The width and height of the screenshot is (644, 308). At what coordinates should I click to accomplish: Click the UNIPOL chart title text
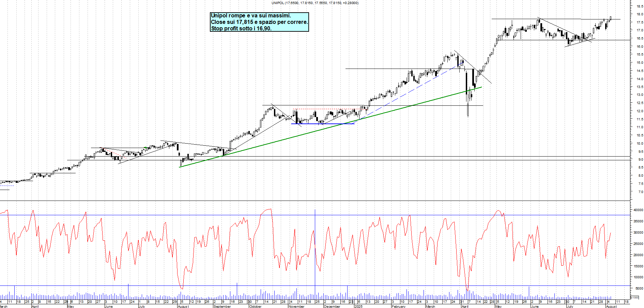click(315, 3)
